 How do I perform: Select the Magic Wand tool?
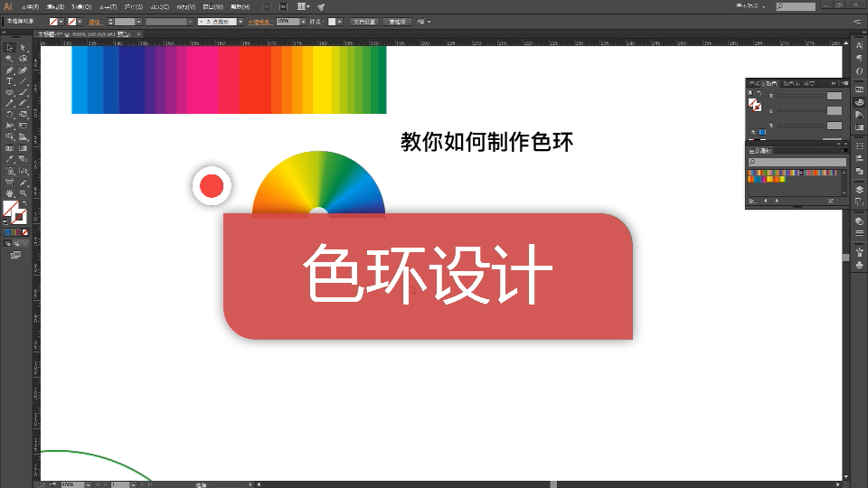click(9, 59)
